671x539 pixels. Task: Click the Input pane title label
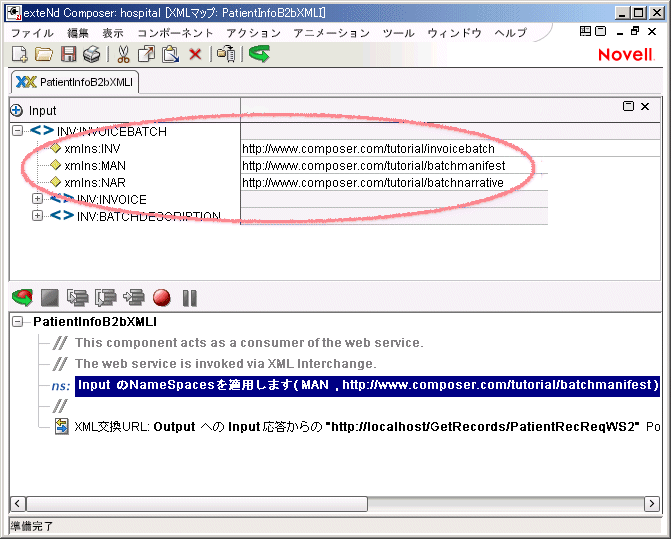(42, 110)
